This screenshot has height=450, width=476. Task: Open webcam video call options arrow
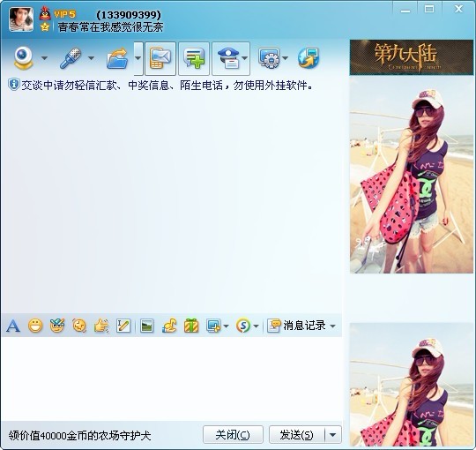coord(44,57)
